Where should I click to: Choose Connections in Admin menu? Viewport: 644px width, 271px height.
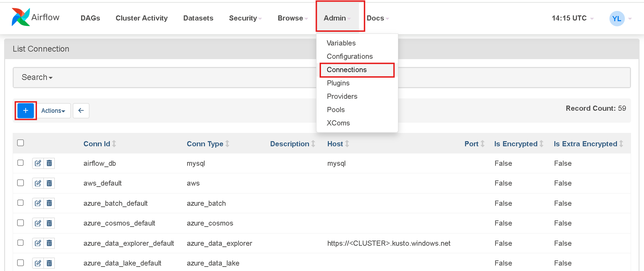(x=347, y=70)
